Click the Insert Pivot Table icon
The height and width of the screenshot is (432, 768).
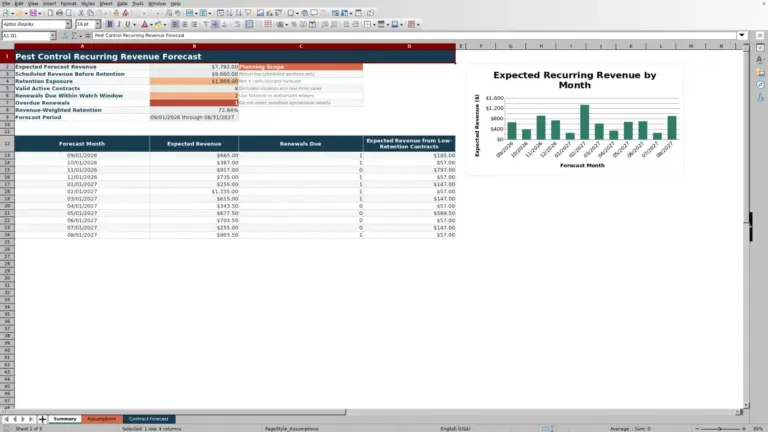click(279, 13)
